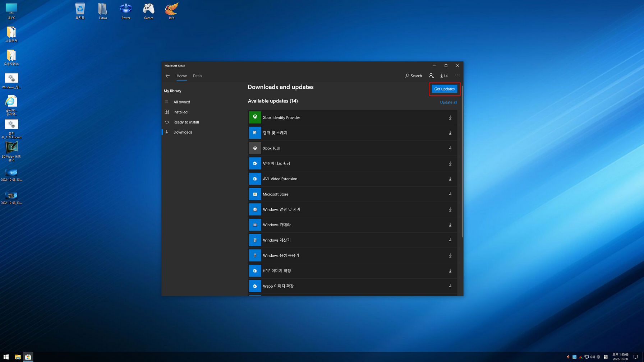Download the Windows 음성 녹음기 update
The height and width of the screenshot is (362, 644).
click(450, 255)
